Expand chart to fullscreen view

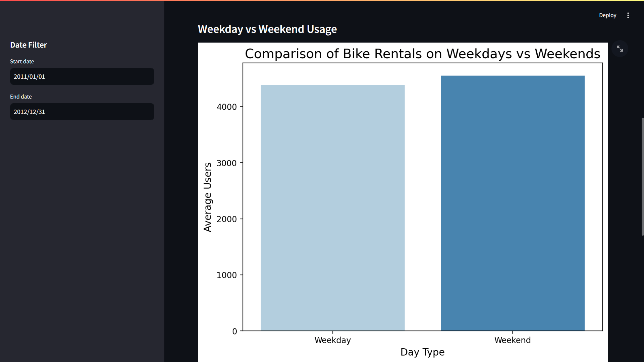[620, 49]
